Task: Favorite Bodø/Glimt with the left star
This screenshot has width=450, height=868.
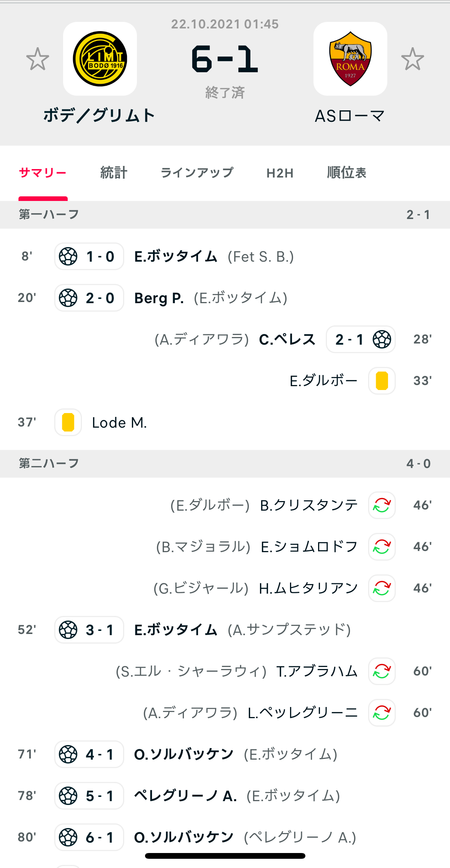Action: click(38, 59)
